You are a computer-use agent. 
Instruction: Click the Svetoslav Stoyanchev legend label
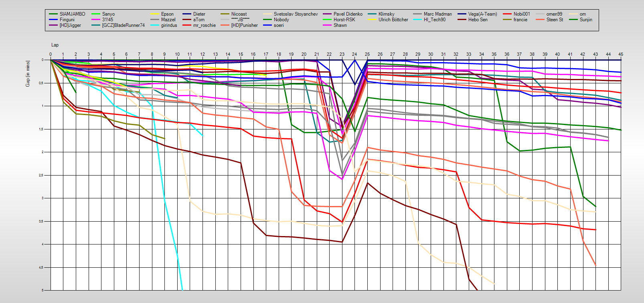[x=296, y=14]
